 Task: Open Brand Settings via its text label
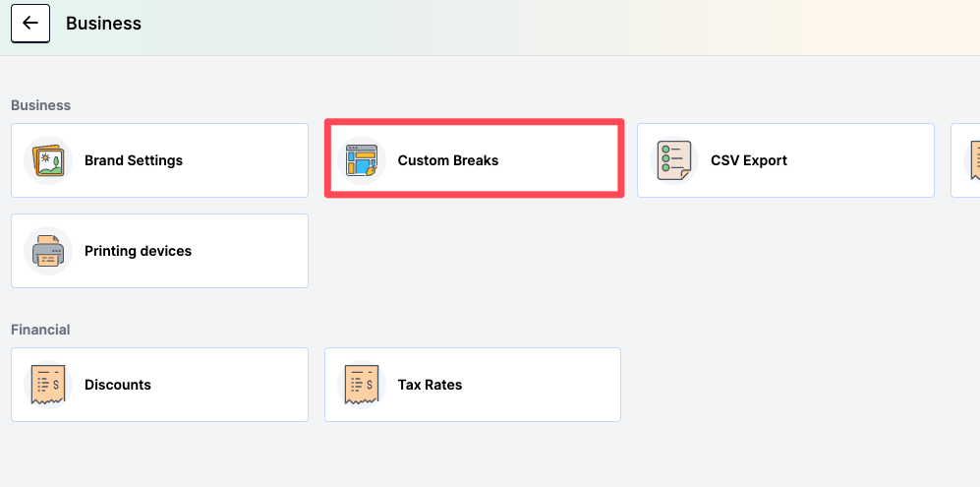click(134, 160)
